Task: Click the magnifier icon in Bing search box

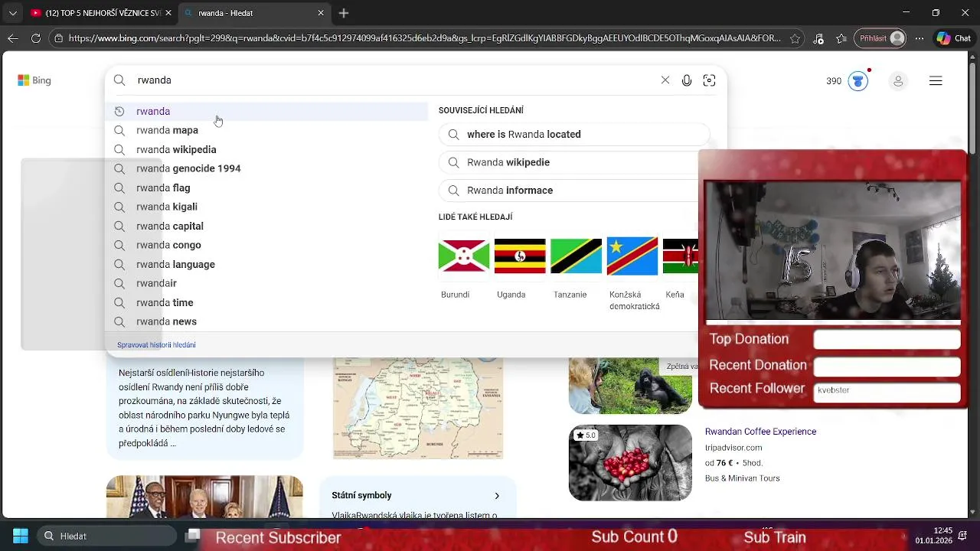Action: click(x=119, y=80)
